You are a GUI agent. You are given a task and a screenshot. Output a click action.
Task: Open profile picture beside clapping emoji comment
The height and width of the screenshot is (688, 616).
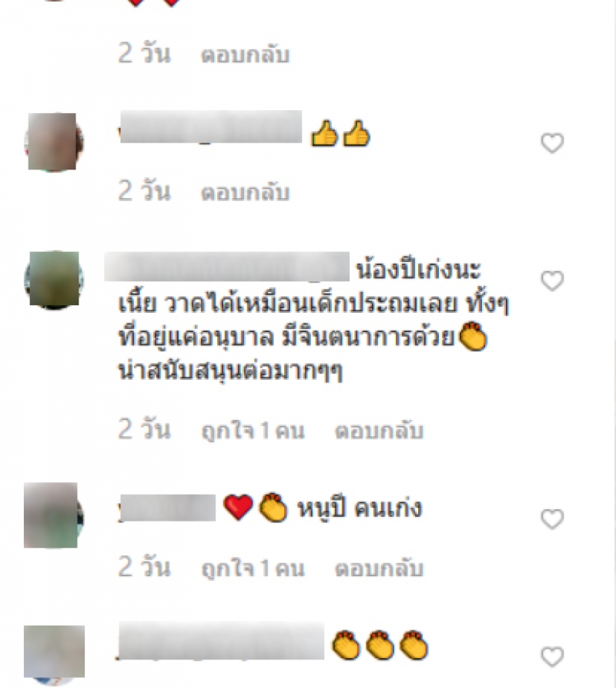click(x=54, y=654)
